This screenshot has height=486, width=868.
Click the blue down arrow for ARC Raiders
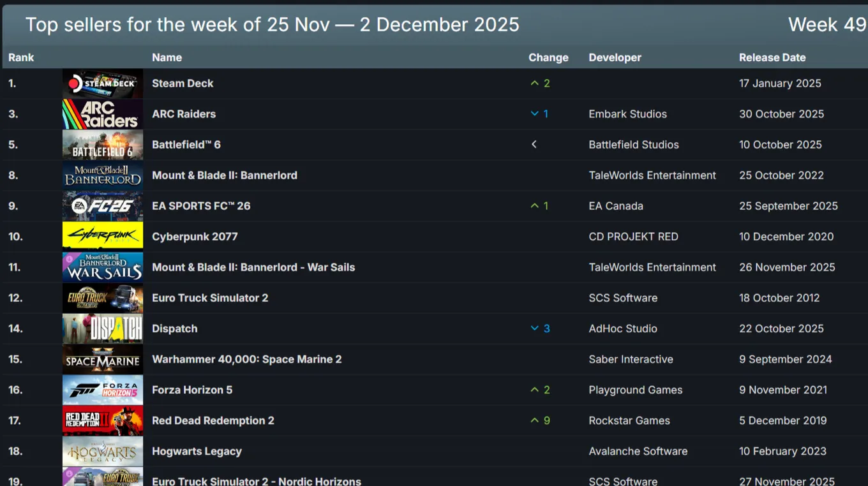coord(534,114)
